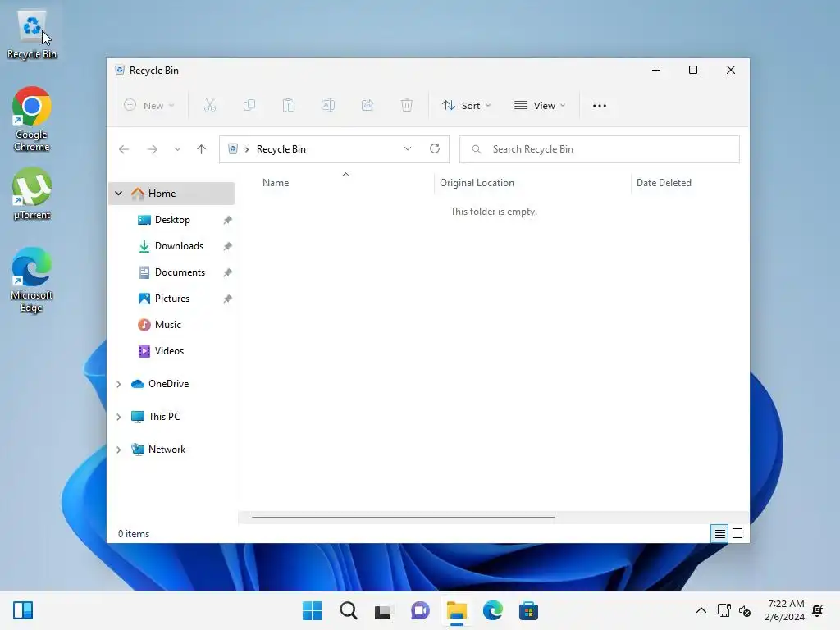The image size is (840, 630).
Task: Click the Recycle Bin icon in address bar
Action: (x=233, y=149)
